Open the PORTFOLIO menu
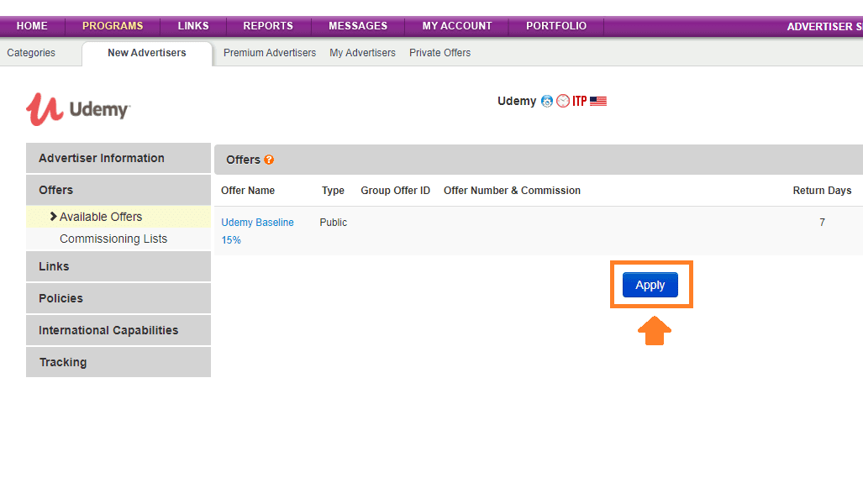This screenshot has width=863, height=504. [556, 26]
